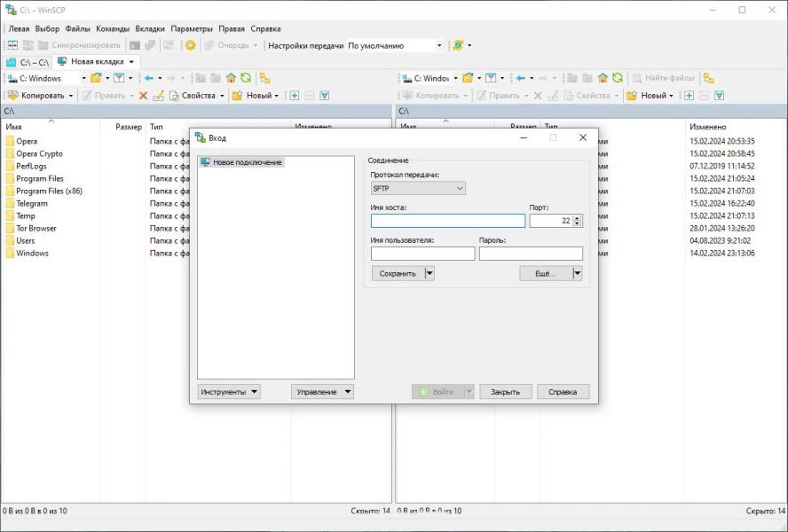This screenshot has width=788, height=532.
Task: Open right panel C: Windows drive dropdown
Action: coord(455,78)
